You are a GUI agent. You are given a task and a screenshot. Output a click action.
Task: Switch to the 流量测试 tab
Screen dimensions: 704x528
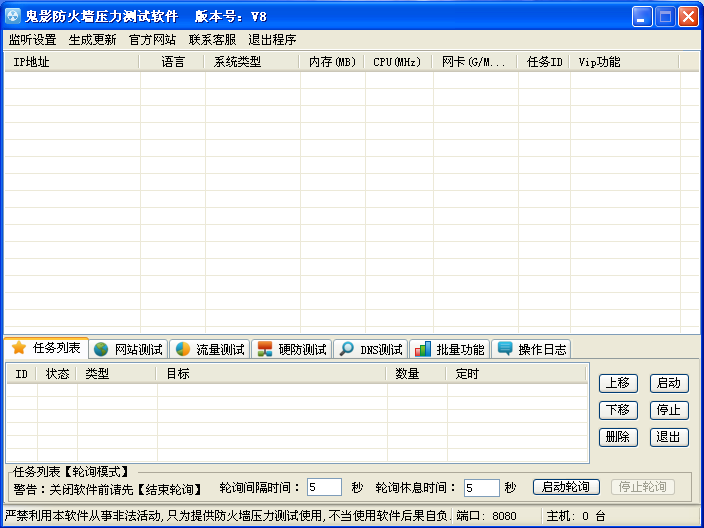tap(210, 349)
